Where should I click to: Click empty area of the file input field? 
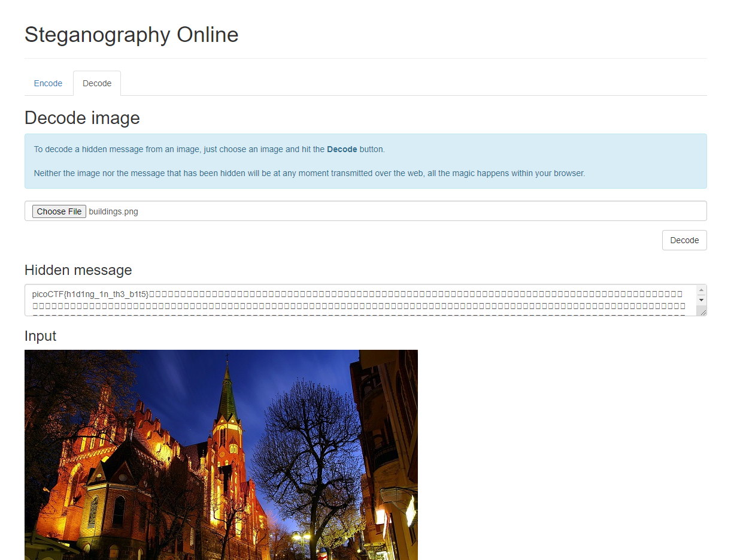pyautogui.click(x=419, y=211)
